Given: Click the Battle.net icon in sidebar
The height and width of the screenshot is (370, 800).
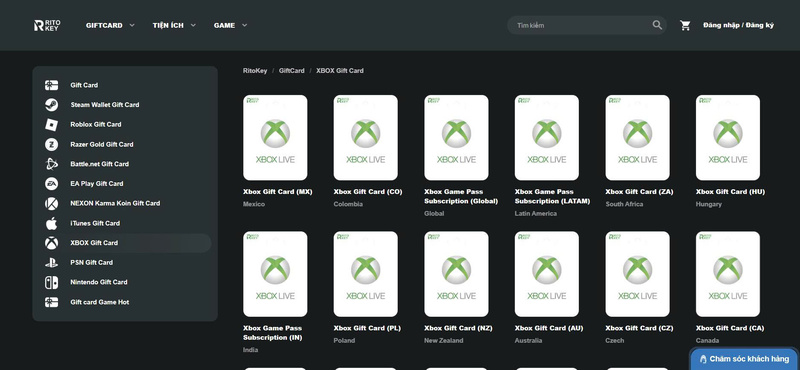Looking at the screenshot, I should pyautogui.click(x=51, y=164).
